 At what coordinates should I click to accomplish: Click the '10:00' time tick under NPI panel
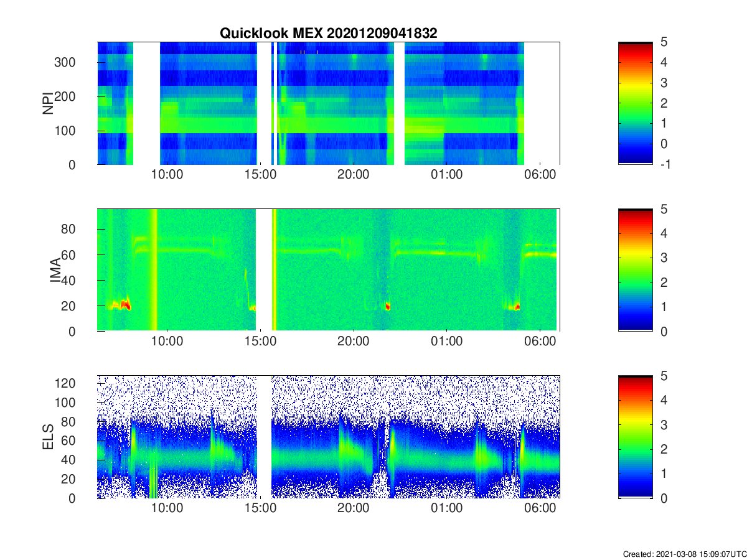pyautogui.click(x=167, y=174)
